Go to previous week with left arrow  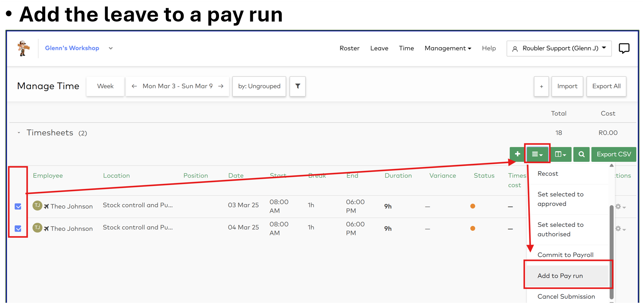[134, 86]
